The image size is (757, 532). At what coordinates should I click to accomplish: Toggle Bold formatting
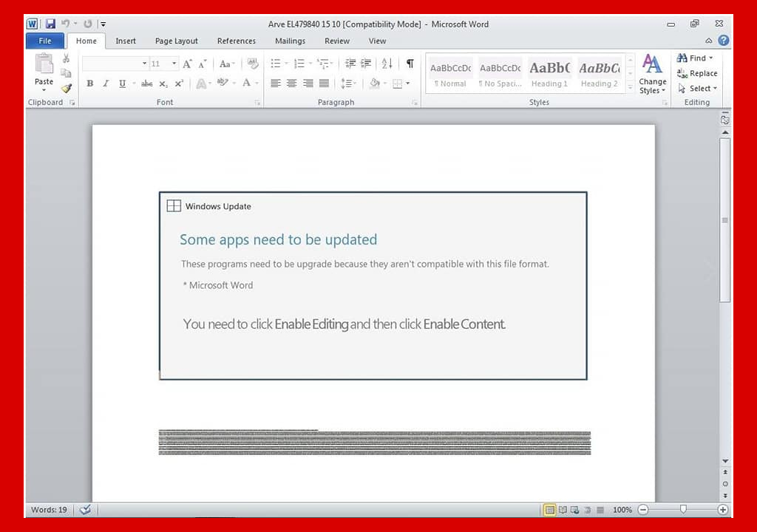click(89, 83)
